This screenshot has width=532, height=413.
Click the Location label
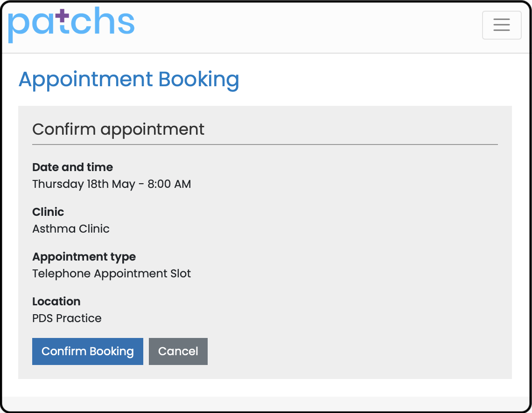56,301
